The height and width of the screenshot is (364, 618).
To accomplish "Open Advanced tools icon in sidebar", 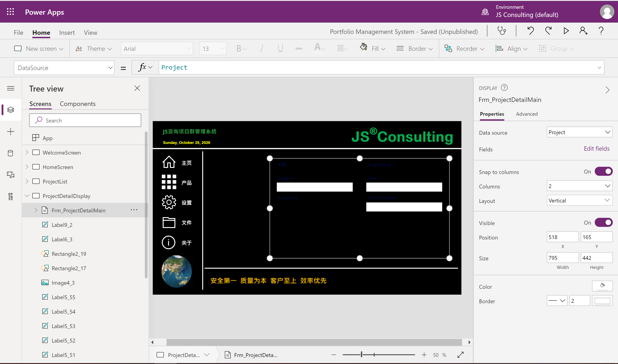I will click(x=11, y=196).
